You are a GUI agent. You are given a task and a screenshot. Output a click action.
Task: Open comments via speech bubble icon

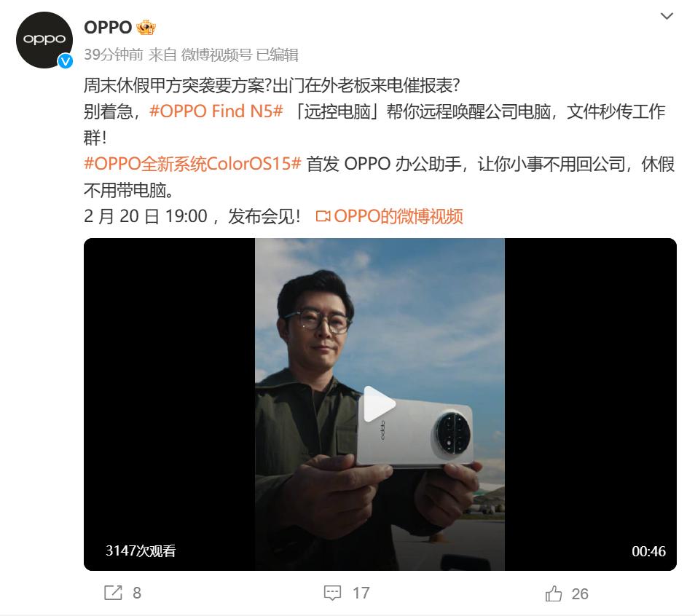332,593
